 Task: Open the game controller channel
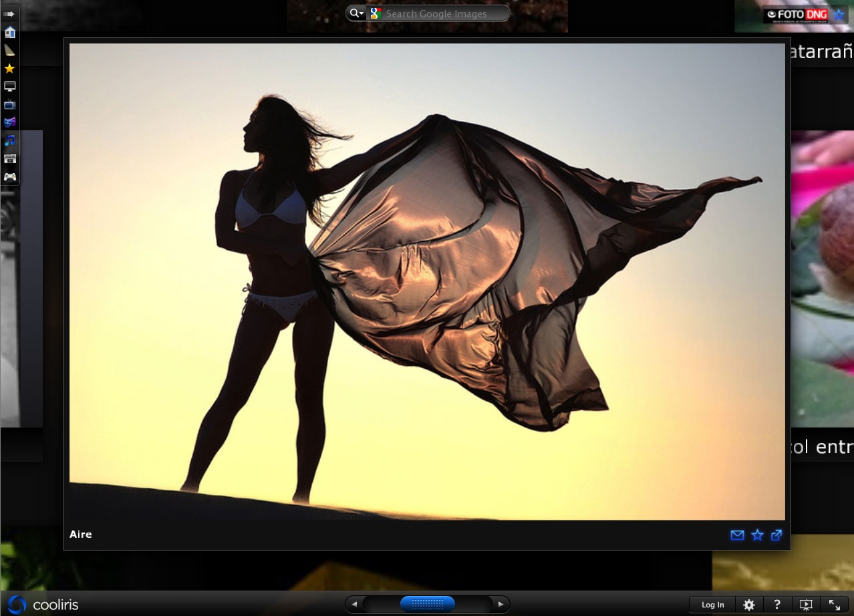[x=9, y=176]
